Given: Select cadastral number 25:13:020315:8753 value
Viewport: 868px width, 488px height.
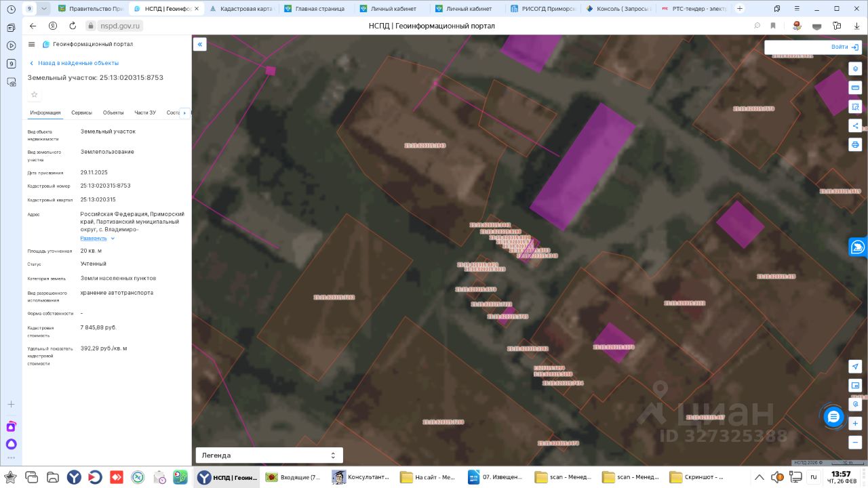Looking at the screenshot, I should (x=106, y=186).
